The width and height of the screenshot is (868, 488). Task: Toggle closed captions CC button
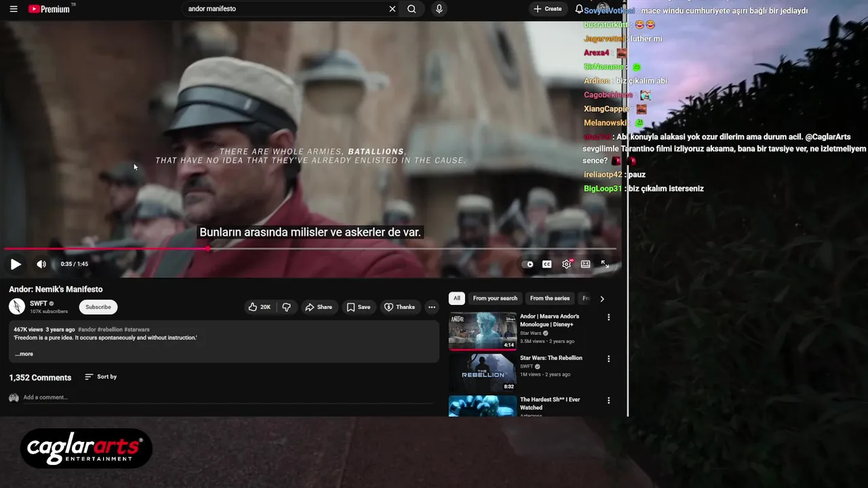[x=547, y=264]
